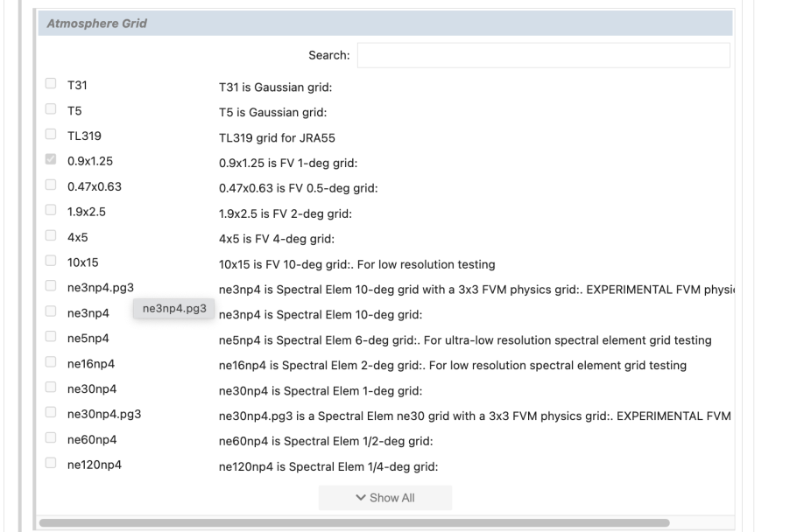Screen dimensions: 811x532
Task: Click the Search input field
Action: point(543,55)
